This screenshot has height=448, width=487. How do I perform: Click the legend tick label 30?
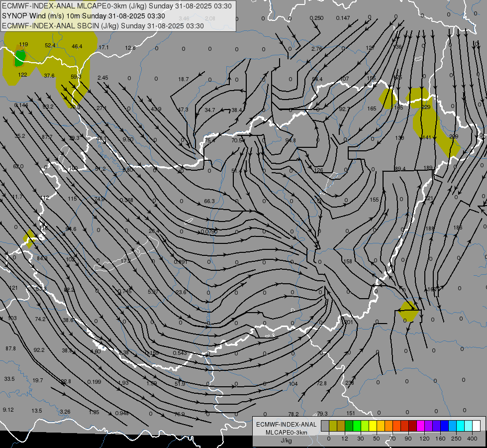click(x=361, y=439)
